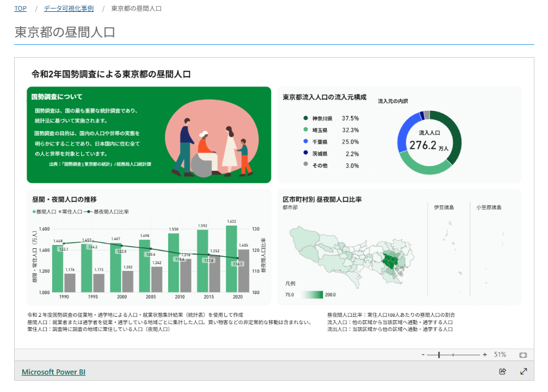The image size is (548, 392).
Task: Click the 32.3% value for 埼玉県
Action: (x=350, y=130)
